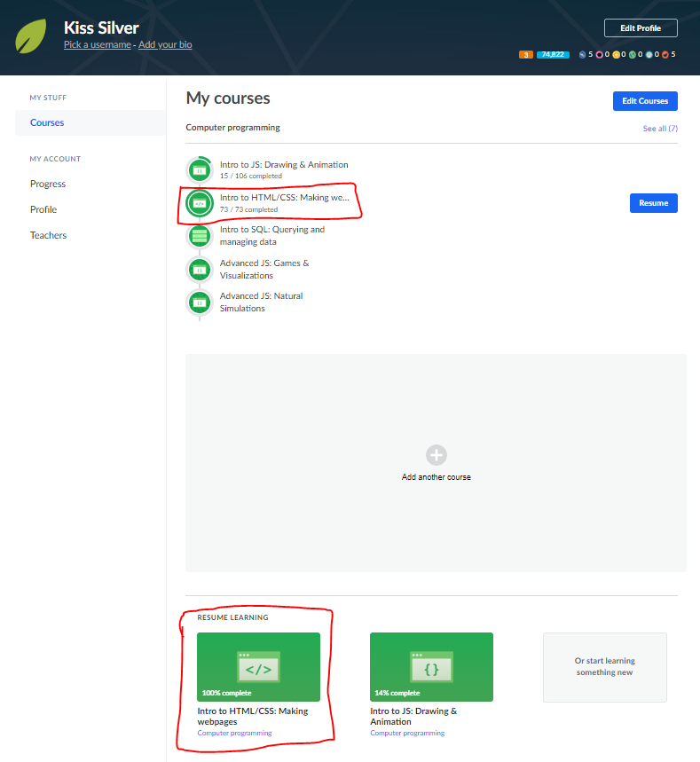This screenshot has height=762, width=700.
Task: Open Intro to HTML/CSS: Making we... title
Action: click(x=285, y=197)
